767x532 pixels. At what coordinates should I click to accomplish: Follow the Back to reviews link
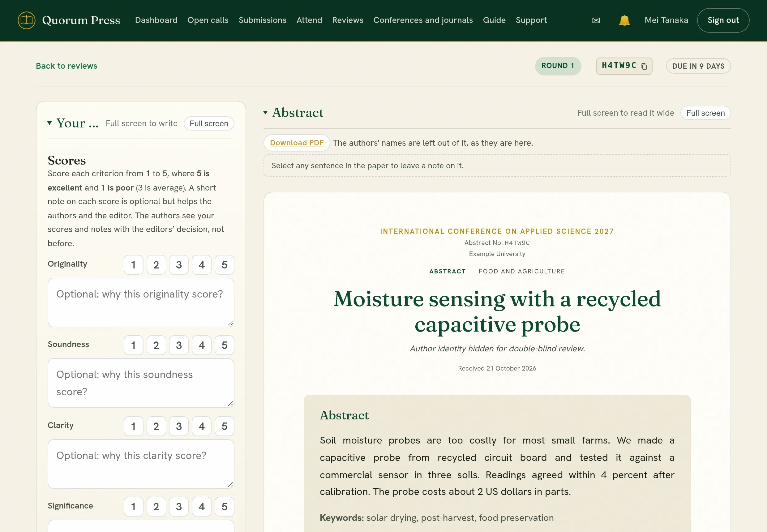[67, 66]
